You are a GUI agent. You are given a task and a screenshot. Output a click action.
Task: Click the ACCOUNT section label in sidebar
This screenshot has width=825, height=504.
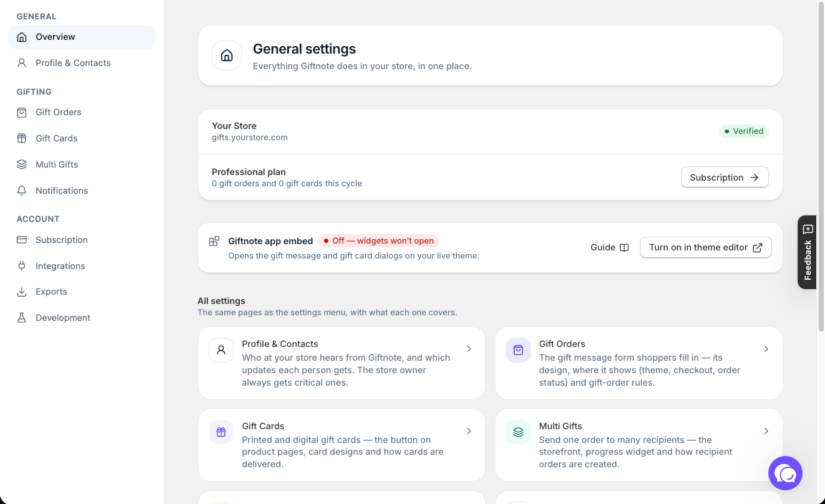point(38,219)
